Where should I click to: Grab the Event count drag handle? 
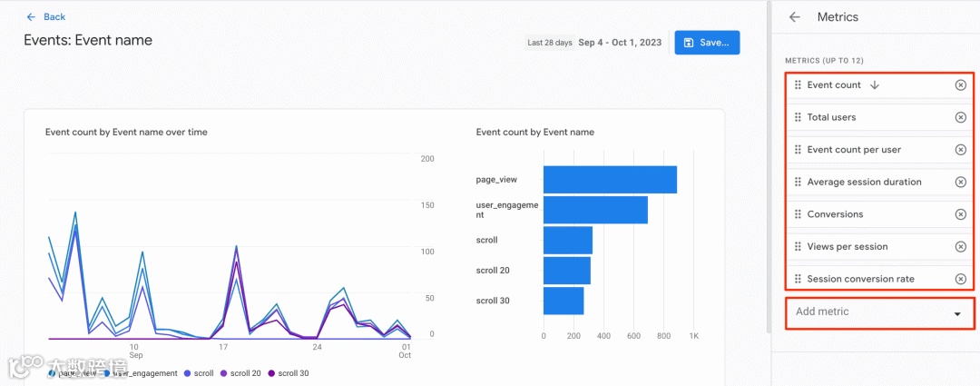pos(798,85)
